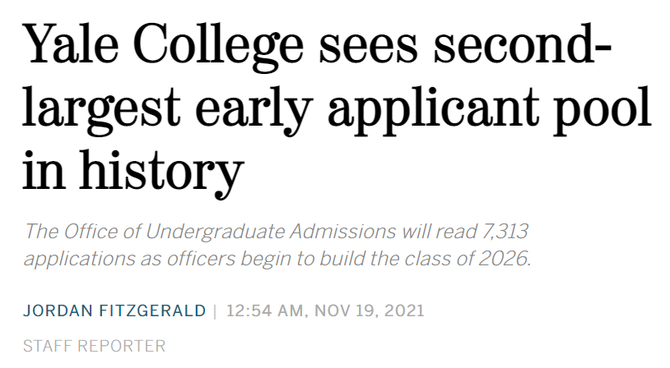Click the word 'applications' in subheading
Viewport: 670px width, 368px height.
pos(79,259)
